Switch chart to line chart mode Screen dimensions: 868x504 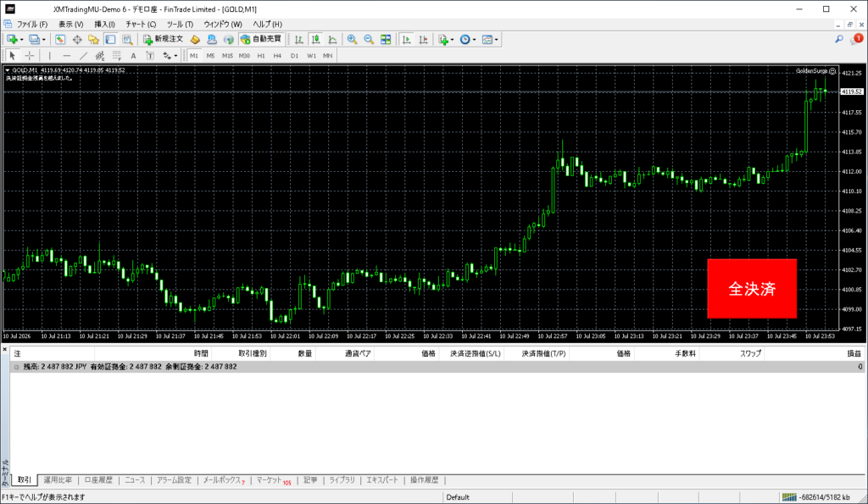[332, 39]
